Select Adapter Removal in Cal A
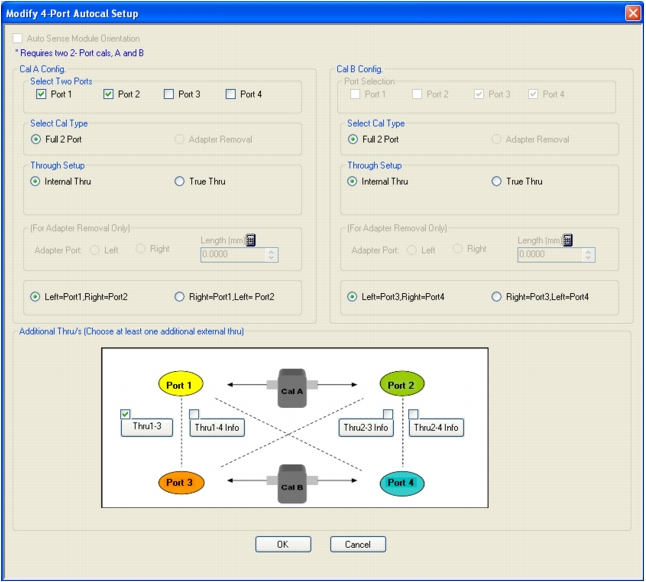646x582 pixels. tap(179, 139)
